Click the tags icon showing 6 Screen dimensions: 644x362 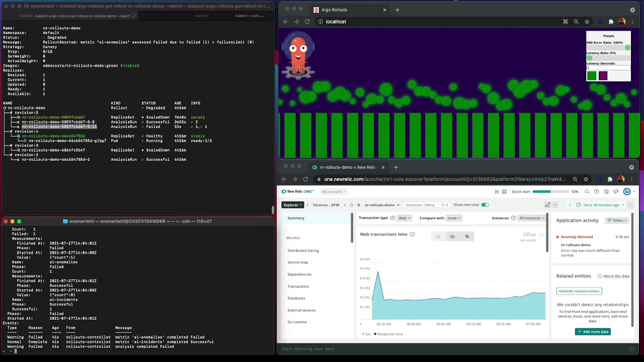coord(444,205)
